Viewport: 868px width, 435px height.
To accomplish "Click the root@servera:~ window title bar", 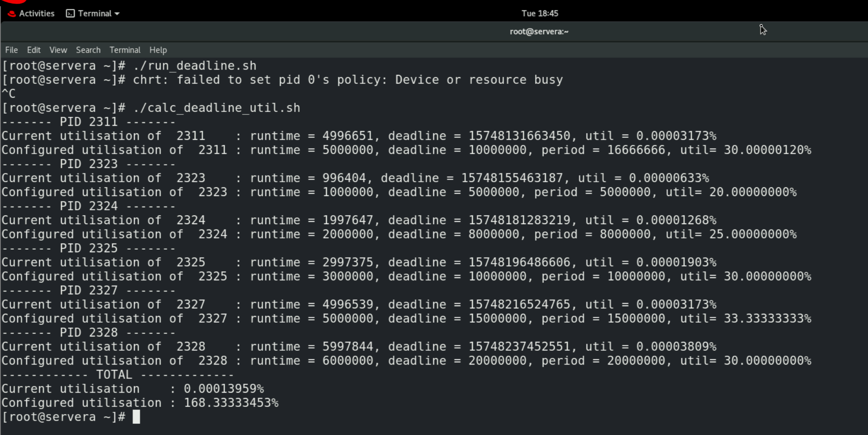I will coord(539,32).
